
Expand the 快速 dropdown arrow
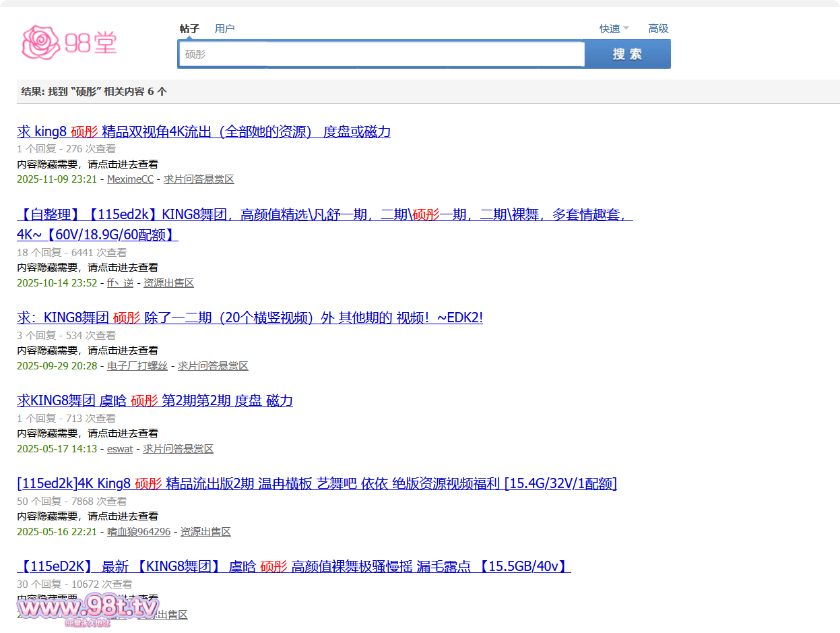(x=626, y=28)
